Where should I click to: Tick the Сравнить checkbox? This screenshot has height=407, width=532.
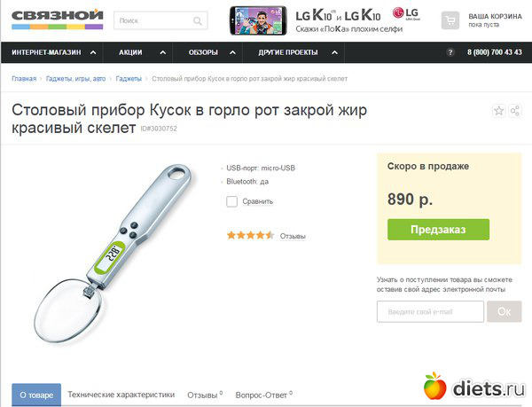(x=231, y=201)
